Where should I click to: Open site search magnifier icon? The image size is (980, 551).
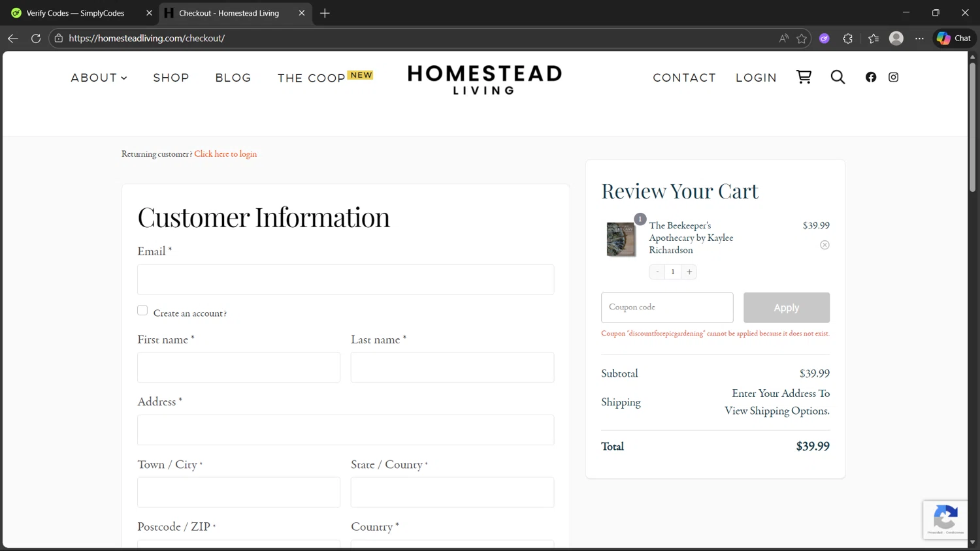coord(838,77)
